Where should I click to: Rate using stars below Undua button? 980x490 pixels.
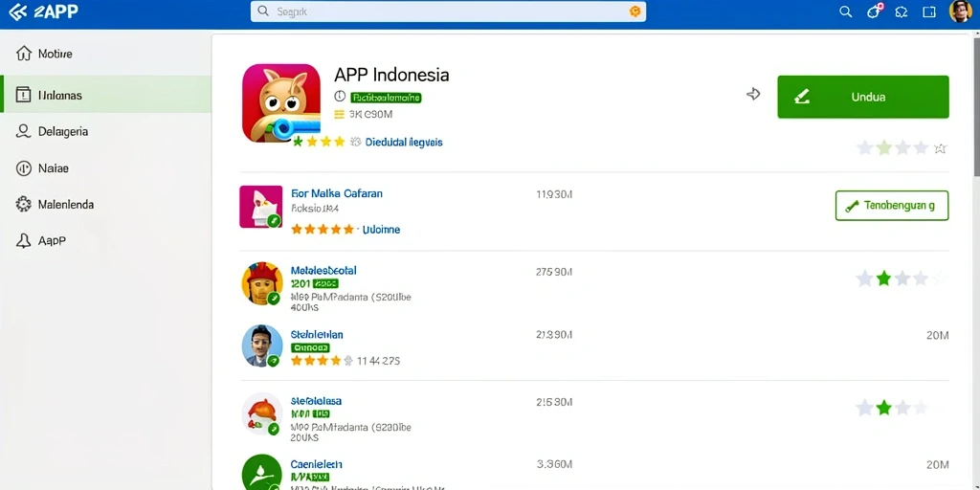(x=902, y=148)
